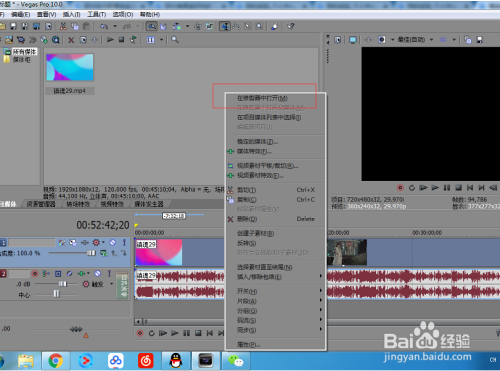Expand the 同步(S) submenu in the context menu
The height and width of the screenshot is (371, 500).
coord(276,330)
